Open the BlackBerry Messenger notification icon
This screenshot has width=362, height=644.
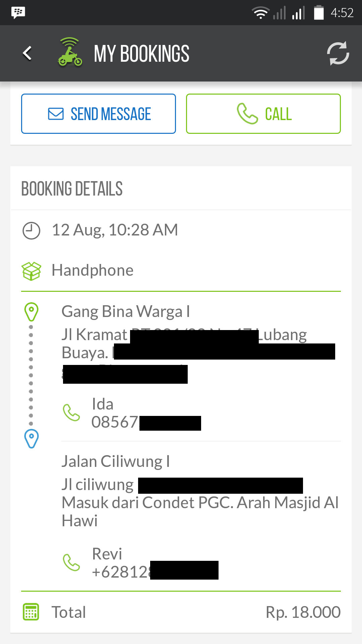pos(18,13)
